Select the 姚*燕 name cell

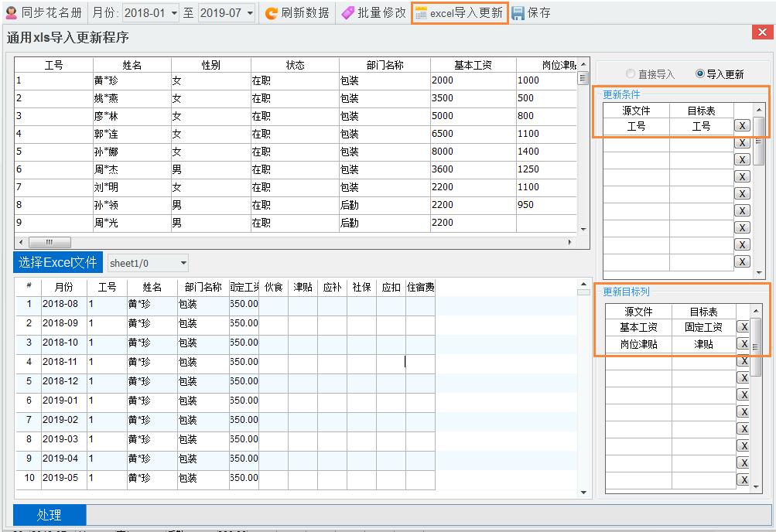tap(132, 98)
